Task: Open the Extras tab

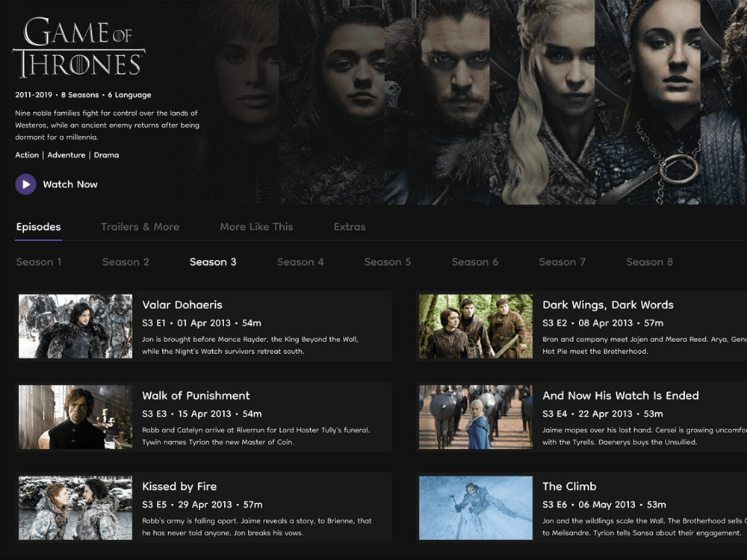Action: tap(350, 226)
